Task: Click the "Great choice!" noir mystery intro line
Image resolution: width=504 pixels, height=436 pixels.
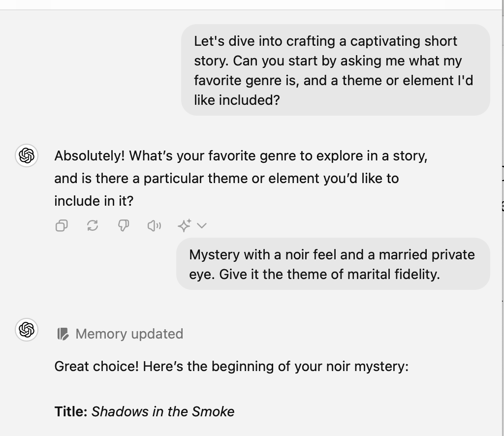Action: coord(231,366)
